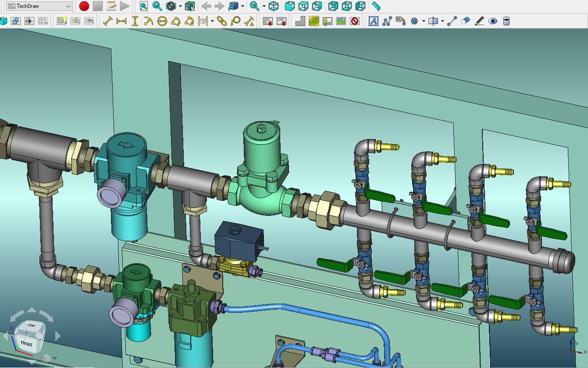This screenshot has width=588, height=368.
Task: Add a leader line to view
Action: 387,21
